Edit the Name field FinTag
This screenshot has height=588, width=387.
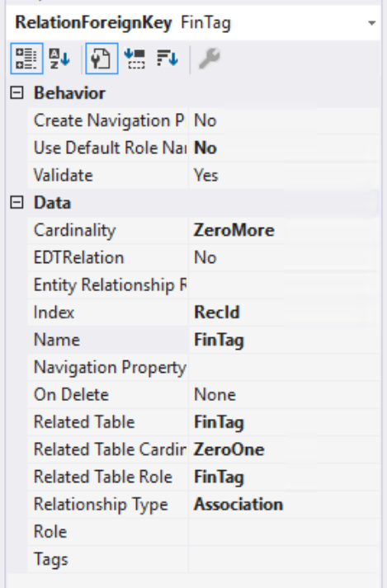click(x=284, y=340)
